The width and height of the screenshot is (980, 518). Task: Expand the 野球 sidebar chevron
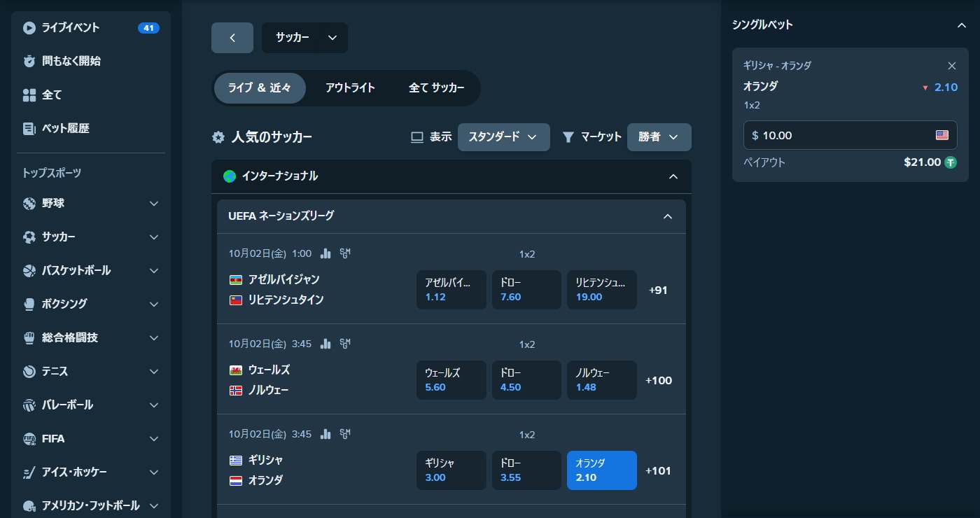pos(154,204)
